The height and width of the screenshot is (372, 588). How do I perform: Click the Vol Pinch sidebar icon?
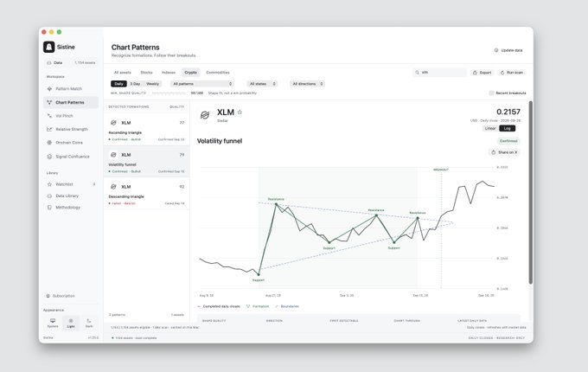(49, 116)
